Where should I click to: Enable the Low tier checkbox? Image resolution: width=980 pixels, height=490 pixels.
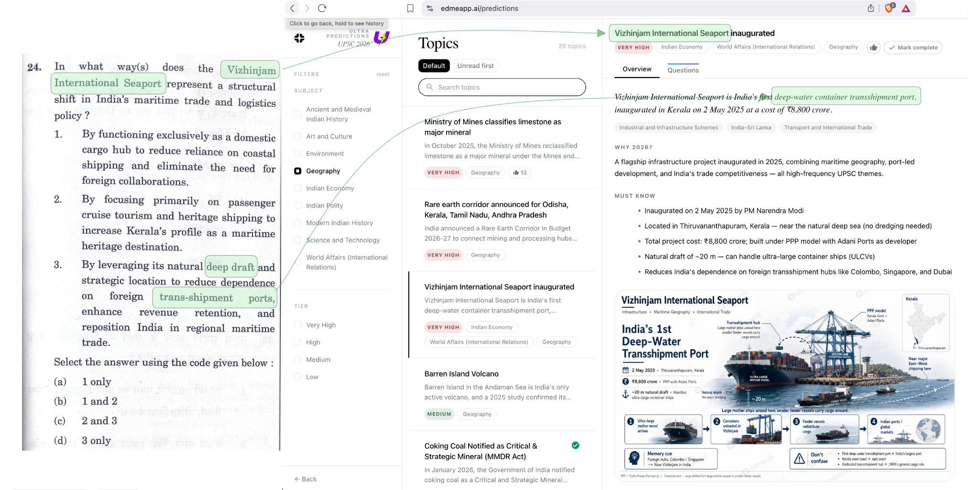pyautogui.click(x=298, y=376)
